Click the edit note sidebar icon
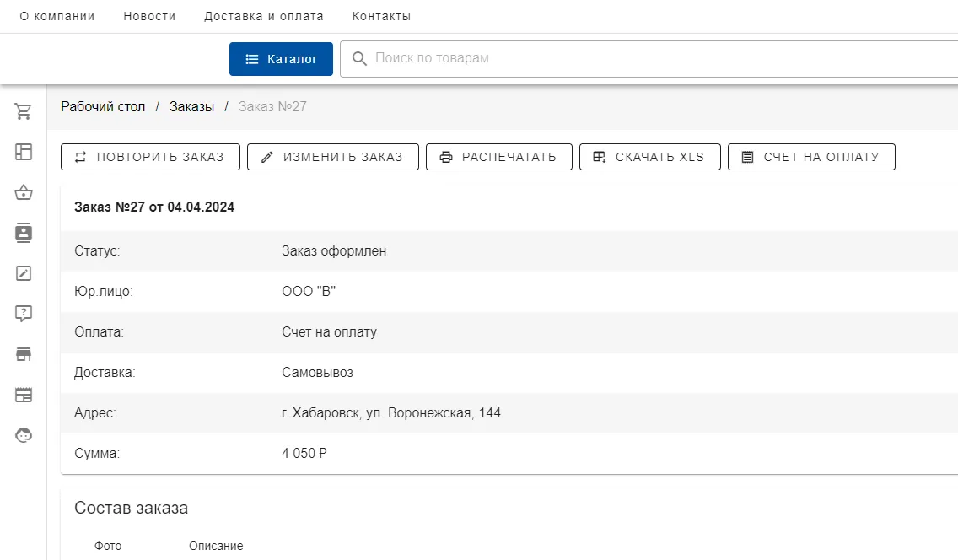The width and height of the screenshot is (958, 560). (x=24, y=273)
